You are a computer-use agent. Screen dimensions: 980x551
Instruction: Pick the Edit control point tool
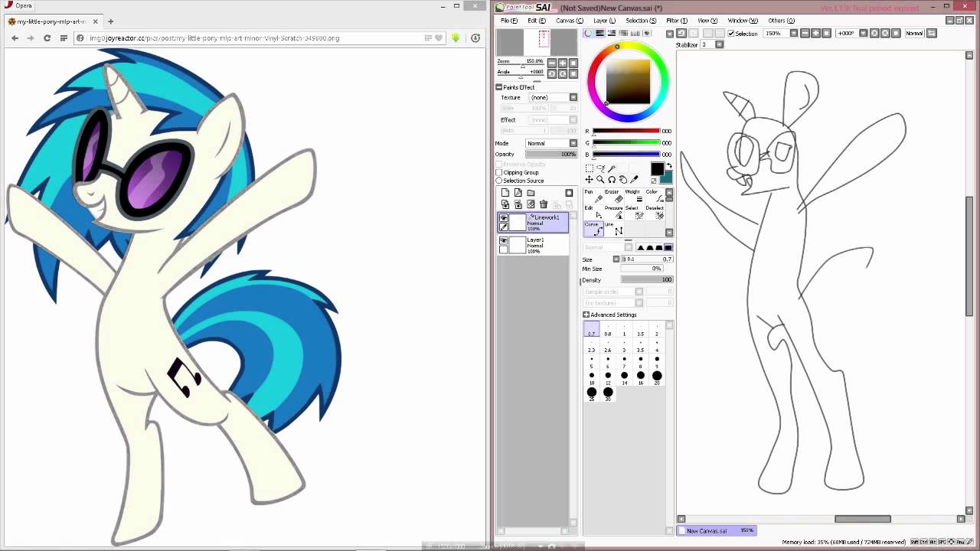593,212
